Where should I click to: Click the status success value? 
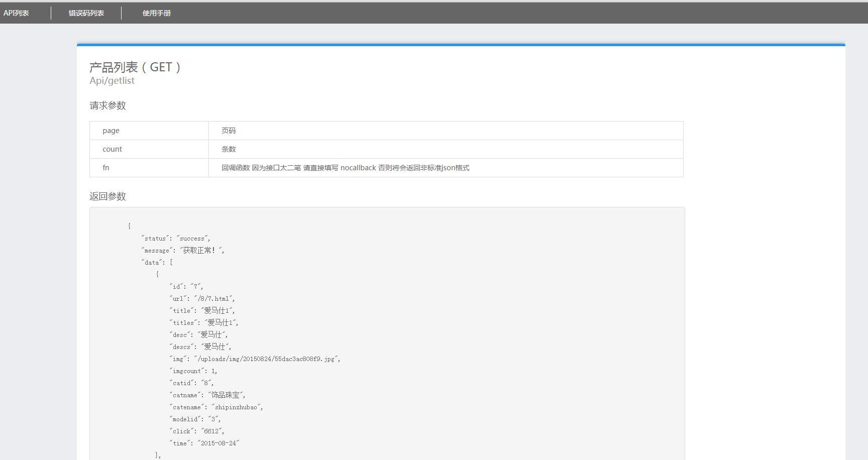tap(193, 238)
